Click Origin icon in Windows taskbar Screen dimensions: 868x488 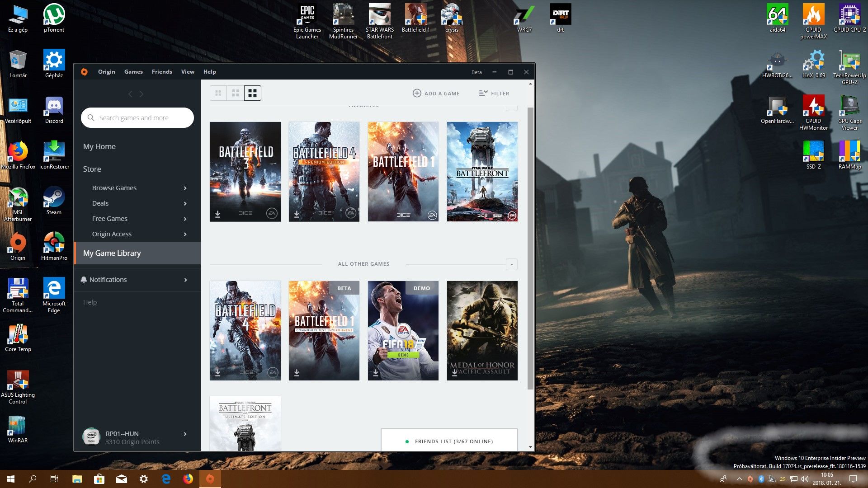click(210, 479)
